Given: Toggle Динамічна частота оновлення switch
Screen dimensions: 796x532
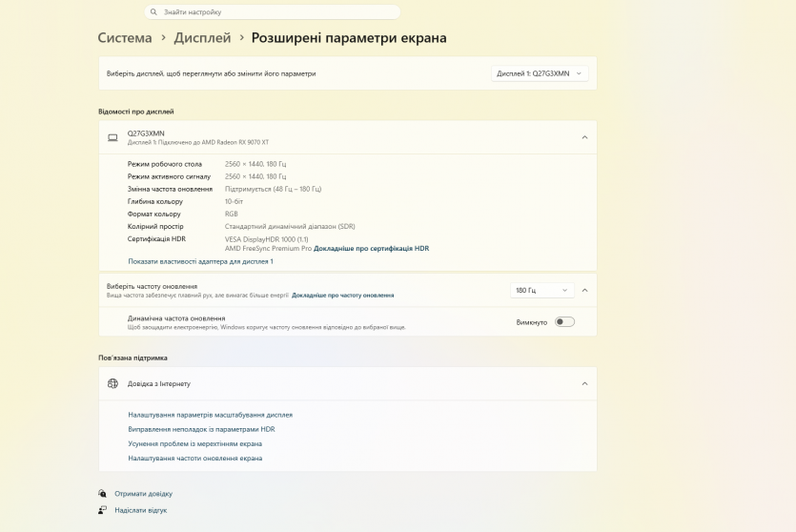Looking at the screenshot, I should (564, 322).
